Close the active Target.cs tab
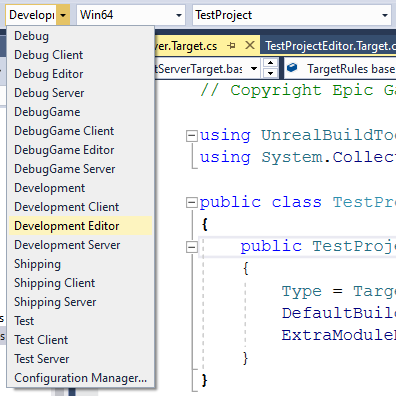Screen dimensions: 396x396 [x=250, y=45]
